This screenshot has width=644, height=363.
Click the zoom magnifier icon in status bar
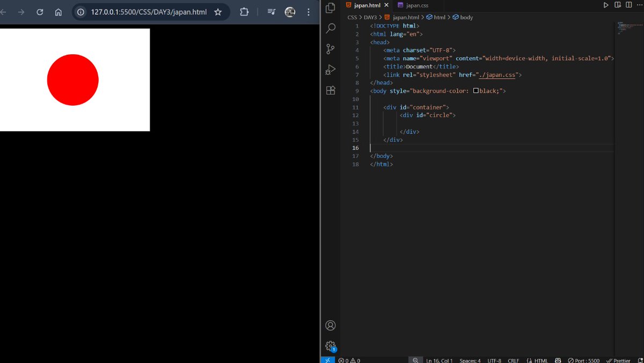click(415, 360)
